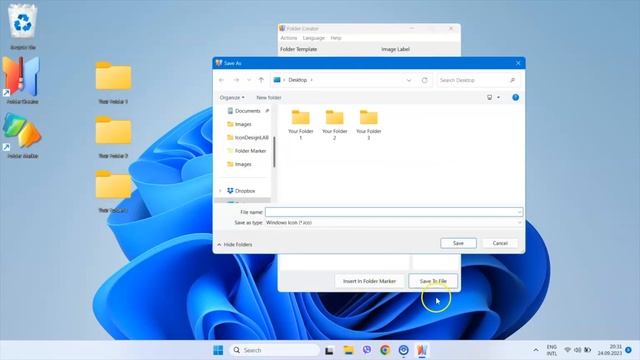640x360 pixels.
Task: Click Desktop in the address breadcrumb
Action: 298,80
